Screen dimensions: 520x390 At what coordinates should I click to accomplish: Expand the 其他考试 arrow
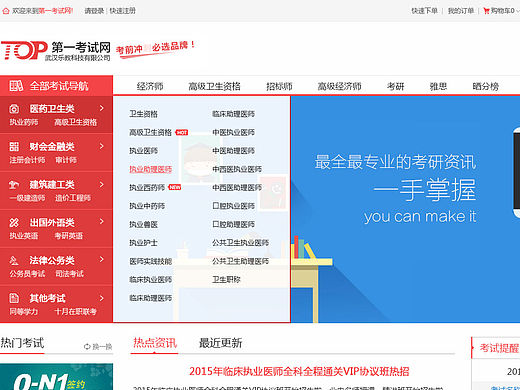102,298
